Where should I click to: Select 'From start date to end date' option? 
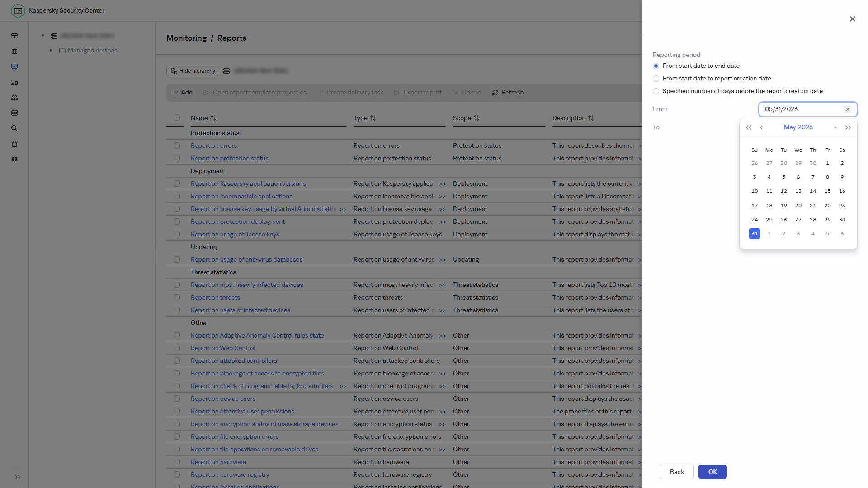click(x=656, y=66)
